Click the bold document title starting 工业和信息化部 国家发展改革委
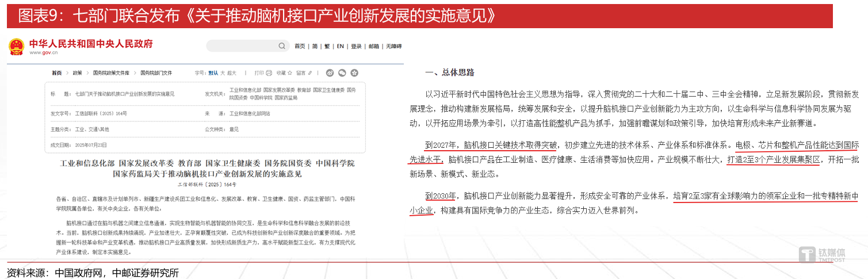This screenshot has height=279, width=868. pyautogui.click(x=207, y=168)
